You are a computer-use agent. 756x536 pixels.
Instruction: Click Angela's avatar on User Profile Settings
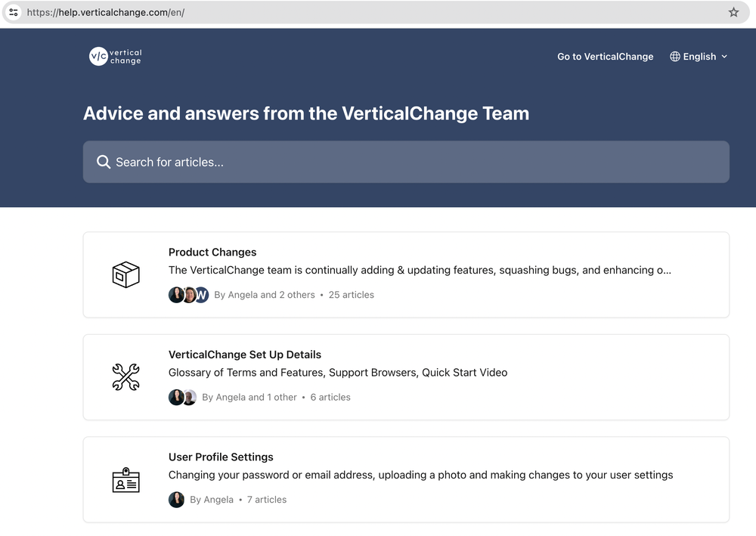click(176, 500)
